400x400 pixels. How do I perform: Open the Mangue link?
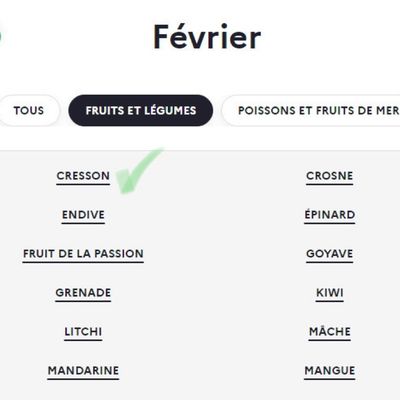pos(329,371)
